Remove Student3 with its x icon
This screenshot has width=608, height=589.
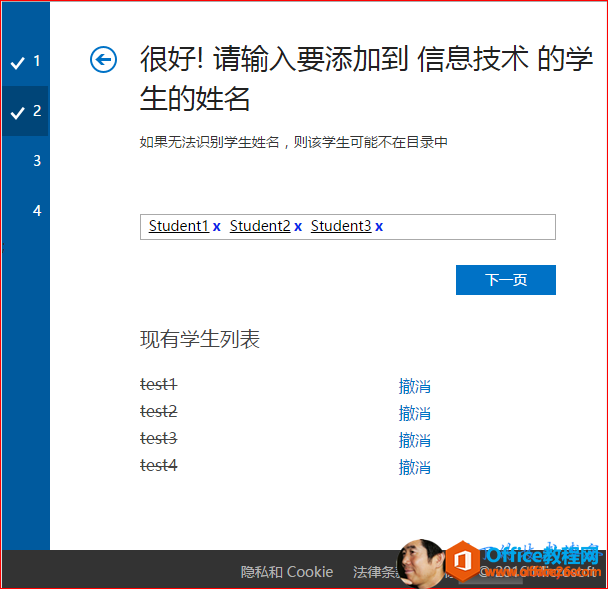click(379, 226)
